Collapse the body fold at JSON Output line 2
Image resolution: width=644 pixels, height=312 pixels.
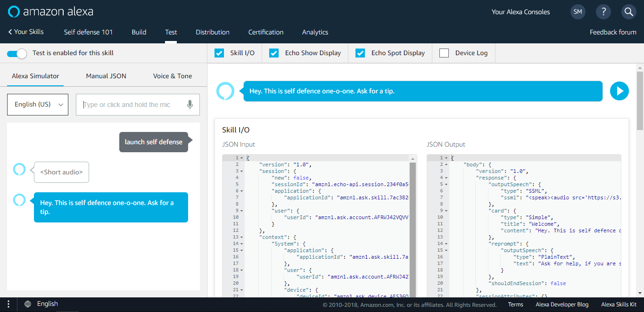pos(446,164)
